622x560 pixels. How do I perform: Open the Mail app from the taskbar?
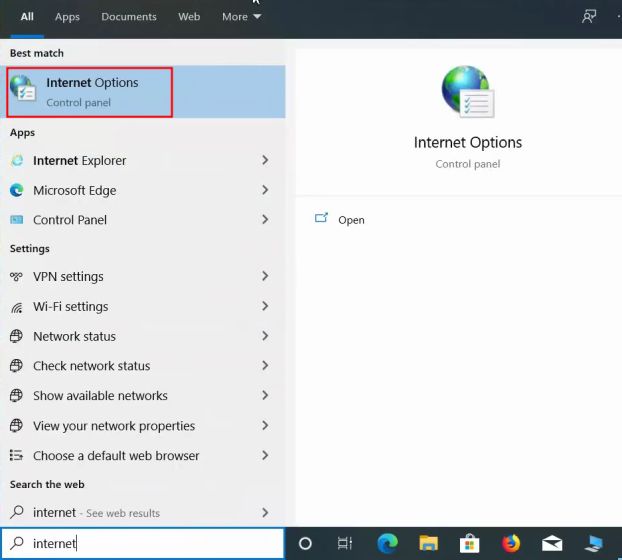point(552,544)
